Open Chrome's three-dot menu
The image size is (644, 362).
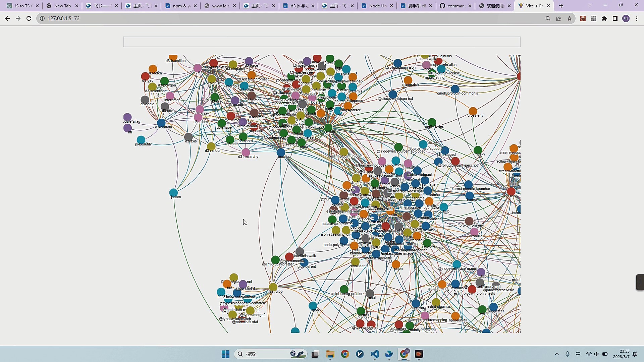point(637,18)
